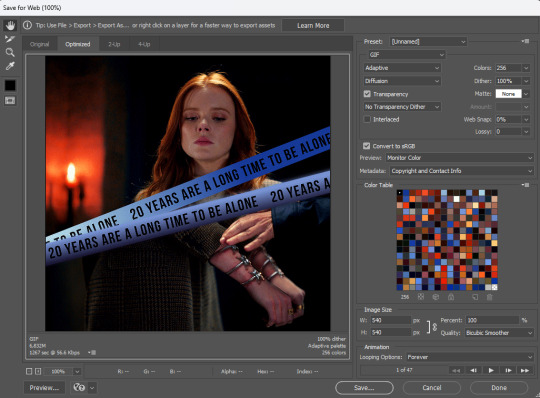This screenshot has height=398, width=540.
Task: Open the browser selection dropdown arrow
Action: (x=92, y=388)
